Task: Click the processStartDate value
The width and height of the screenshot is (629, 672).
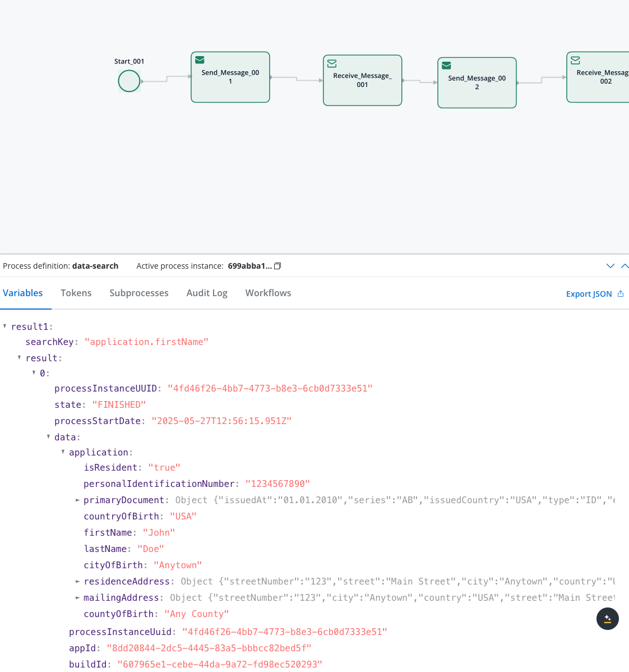Action: [x=221, y=421]
